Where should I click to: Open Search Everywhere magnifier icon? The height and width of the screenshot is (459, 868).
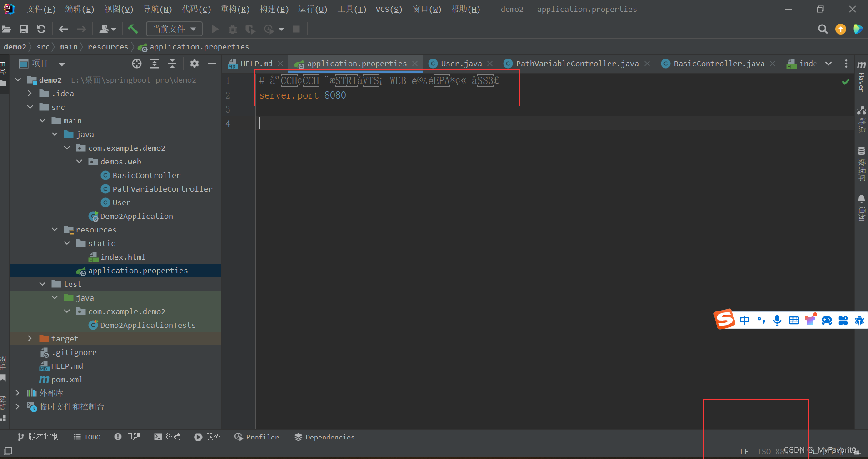click(x=823, y=29)
